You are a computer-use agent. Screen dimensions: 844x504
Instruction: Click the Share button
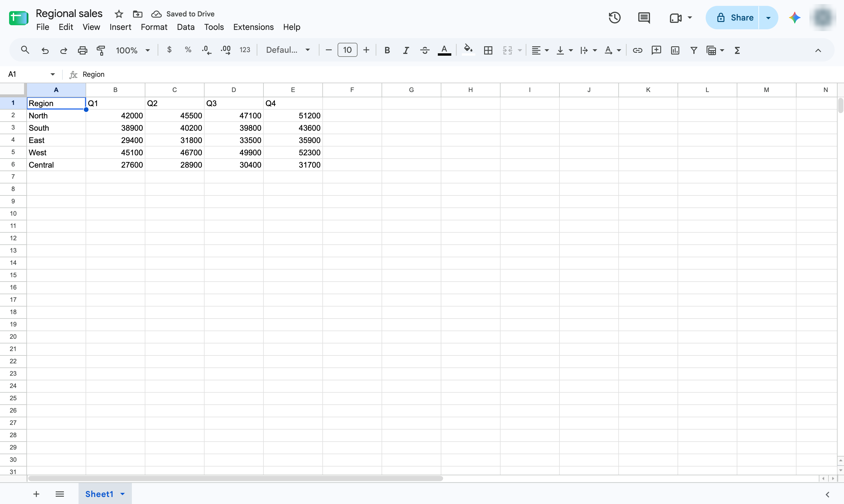click(x=732, y=18)
